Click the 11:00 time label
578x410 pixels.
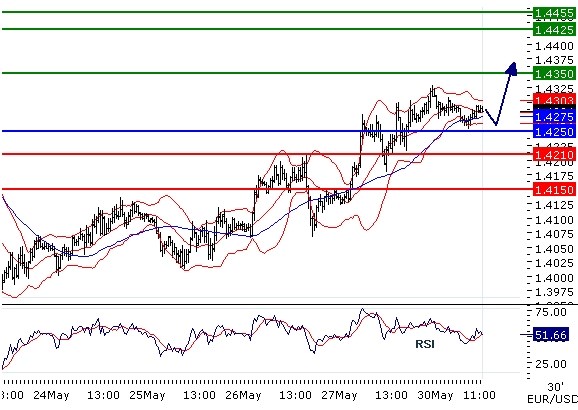tap(479, 395)
